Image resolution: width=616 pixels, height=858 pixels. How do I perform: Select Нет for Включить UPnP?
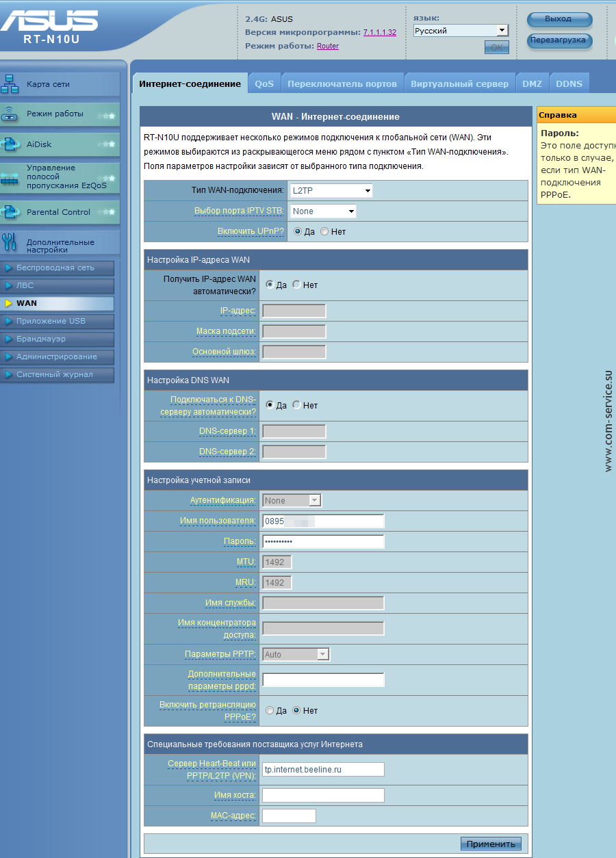click(324, 232)
